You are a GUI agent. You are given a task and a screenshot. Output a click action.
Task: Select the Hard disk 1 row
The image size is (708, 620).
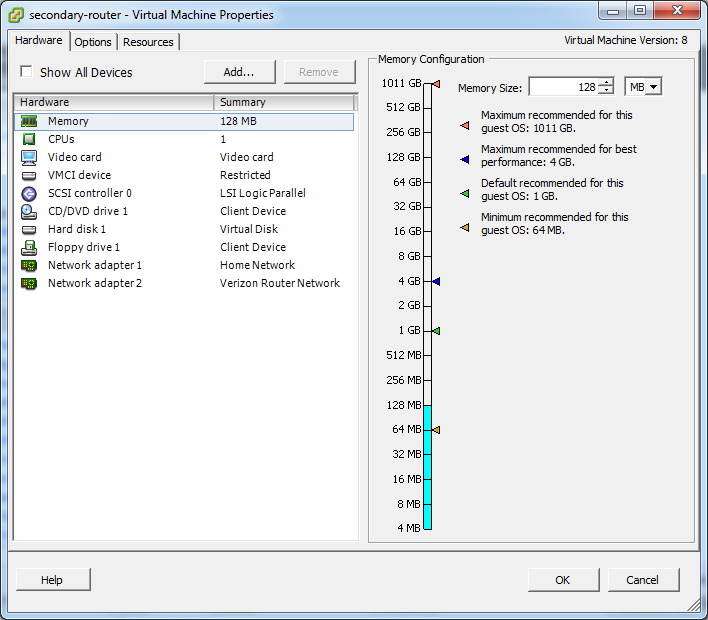(x=184, y=230)
